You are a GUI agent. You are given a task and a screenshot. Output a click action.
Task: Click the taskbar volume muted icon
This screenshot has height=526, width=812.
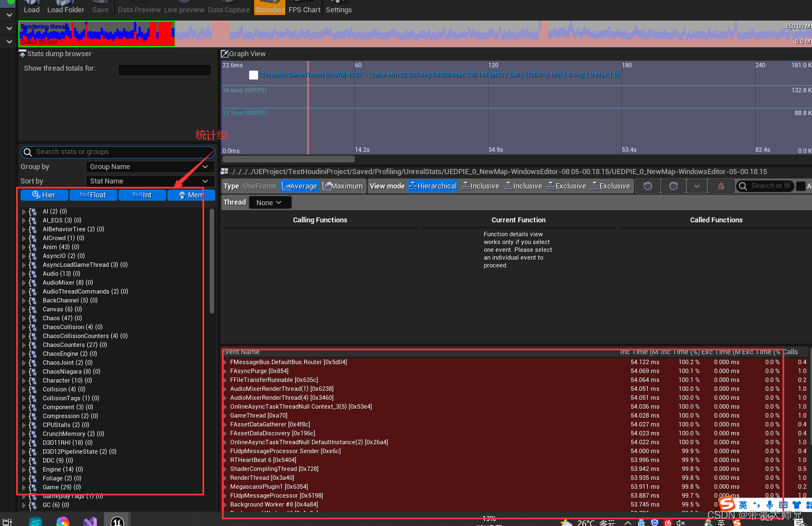[680, 523]
